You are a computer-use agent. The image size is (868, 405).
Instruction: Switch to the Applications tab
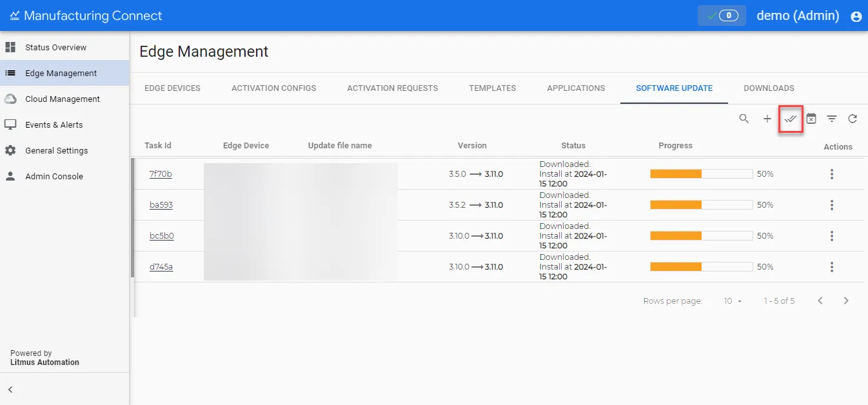click(576, 88)
